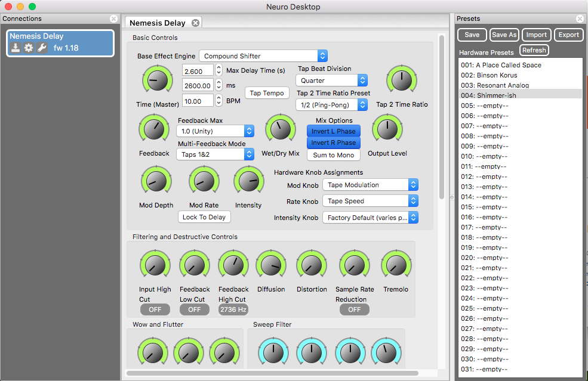Image resolution: width=588 pixels, height=381 pixels.
Task: Click the 2736 Hz value under Feedback High Cut
Action: pyautogui.click(x=233, y=309)
